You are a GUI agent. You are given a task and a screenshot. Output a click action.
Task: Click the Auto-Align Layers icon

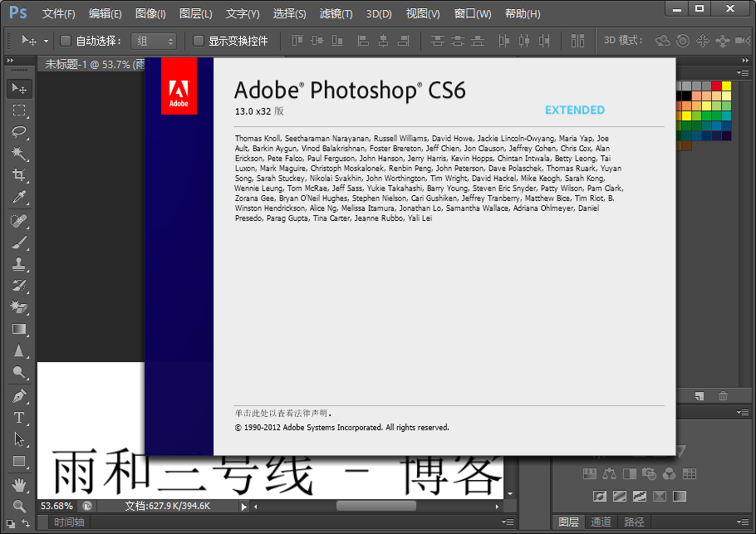tap(577, 41)
